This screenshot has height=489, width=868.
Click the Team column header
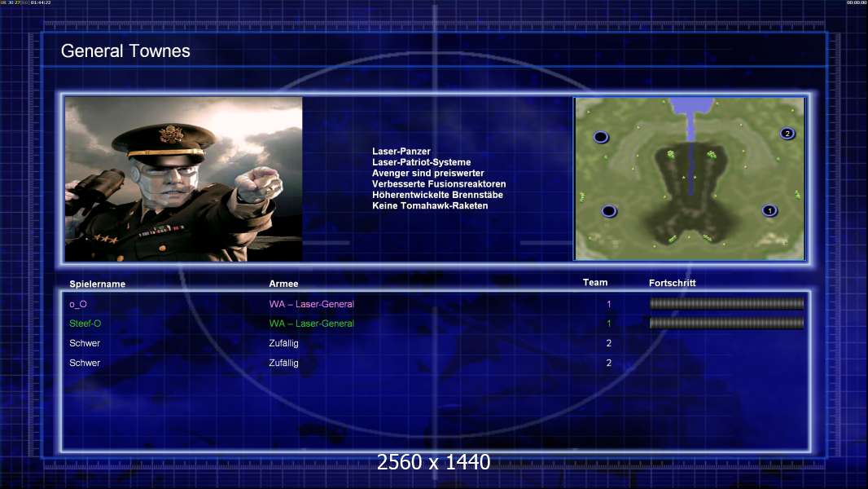click(x=595, y=283)
